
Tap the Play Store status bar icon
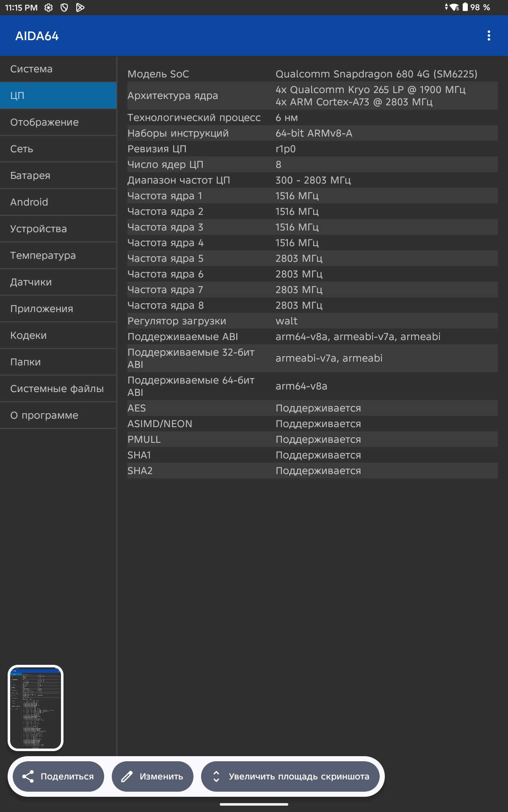click(80, 8)
